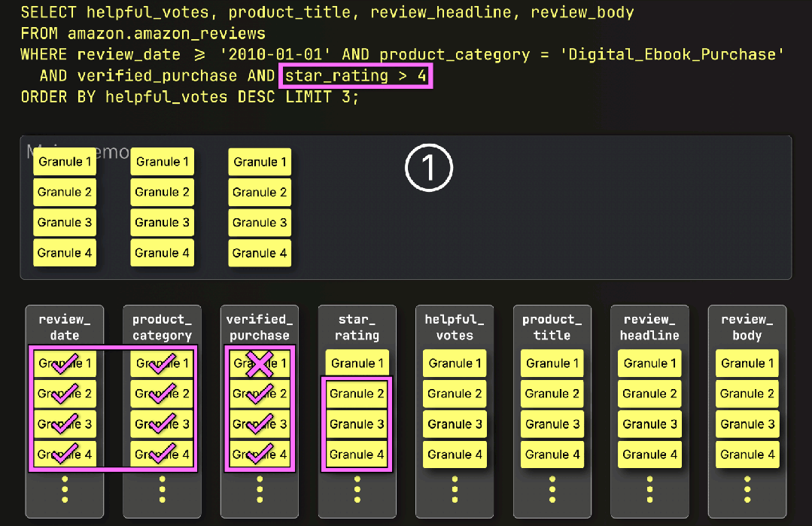Select Granule 1 in the review_headline column
This screenshot has height=526, width=812.
(x=649, y=363)
